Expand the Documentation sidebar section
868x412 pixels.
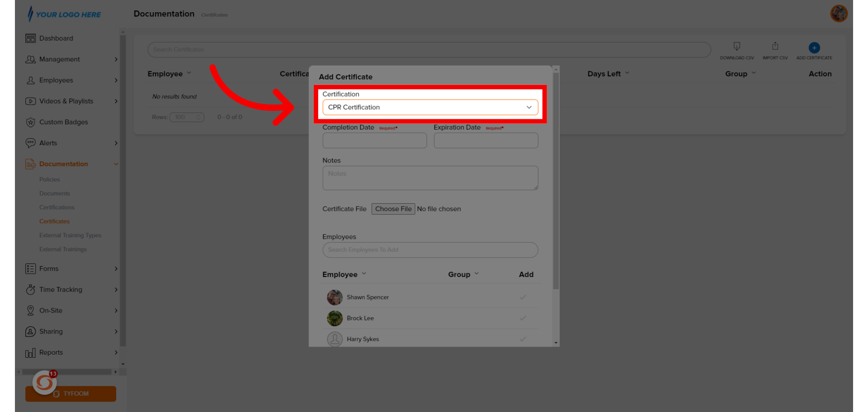tap(63, 164)
